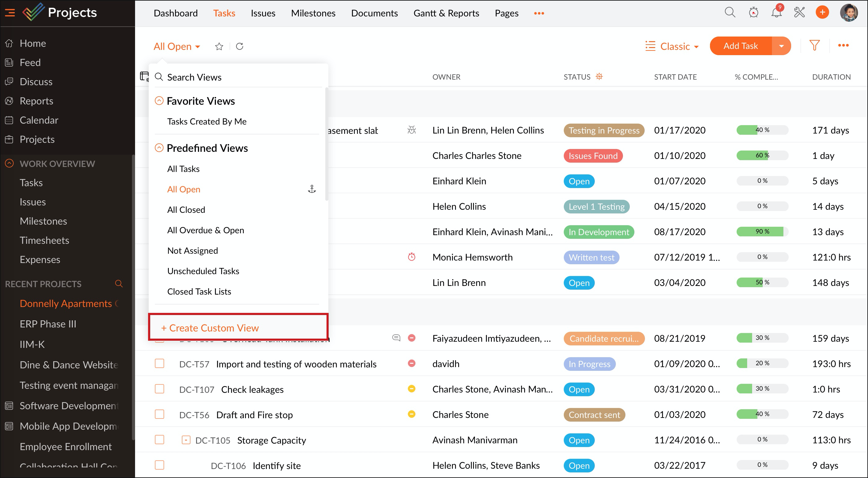Switch to the Milestones tab
Screen dimensions: 868x478
tap(313, 13)
